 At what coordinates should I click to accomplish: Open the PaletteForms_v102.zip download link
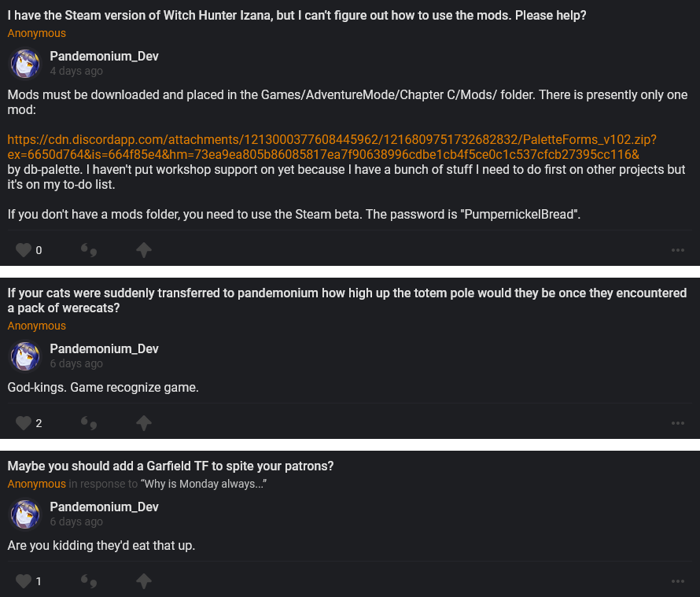point(331,147)
